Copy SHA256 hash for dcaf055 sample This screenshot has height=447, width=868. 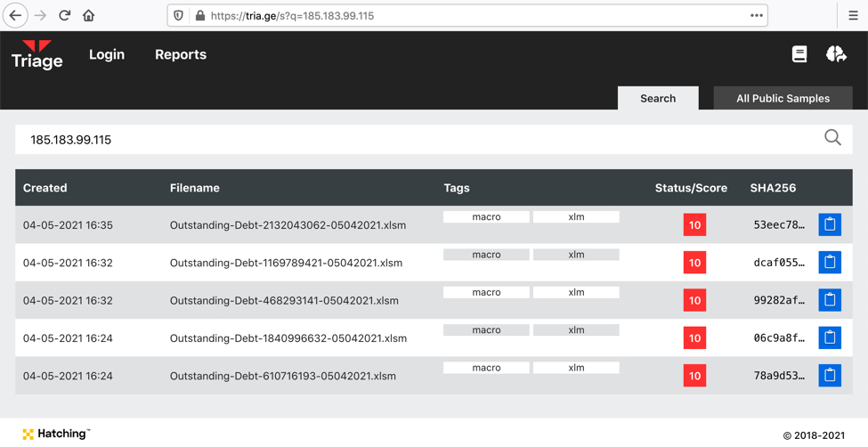[830, 263]
